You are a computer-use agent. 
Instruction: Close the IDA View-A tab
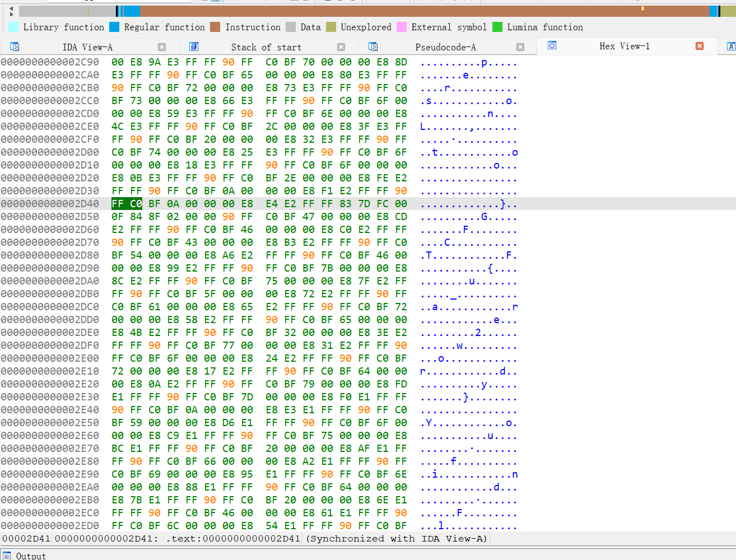(162, 47)
